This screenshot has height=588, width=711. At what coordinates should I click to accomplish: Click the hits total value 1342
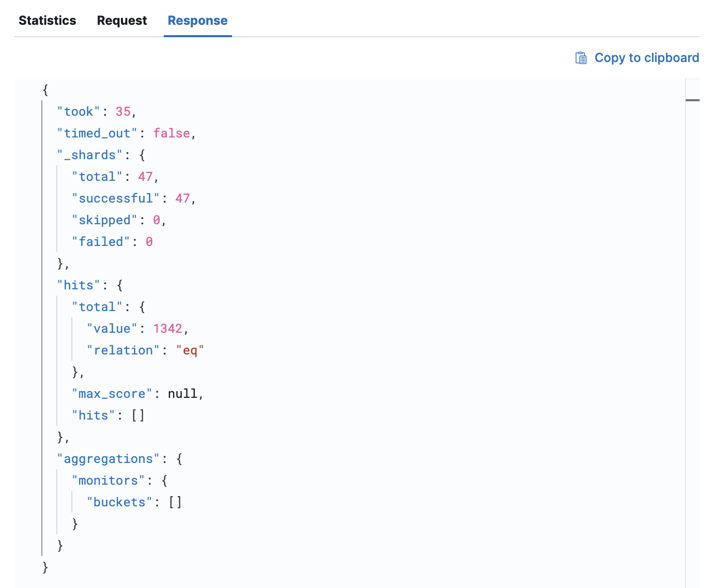click(x=167, y=329)
